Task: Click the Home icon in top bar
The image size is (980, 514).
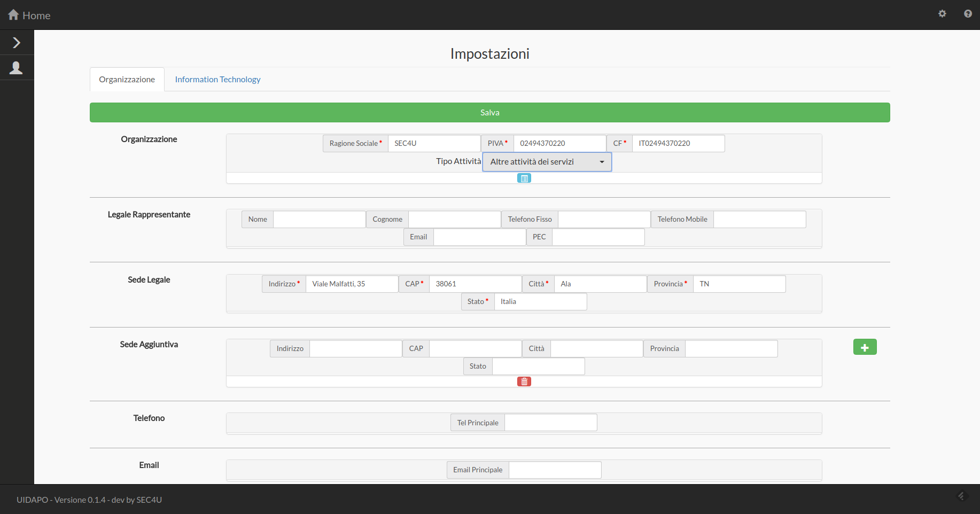Action: [x=13, y=15]
